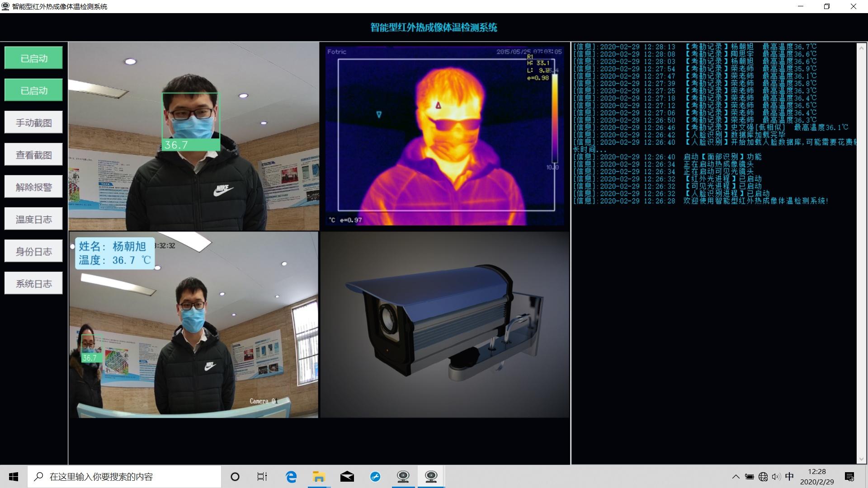Open the Windows Start menu

[x=14, y=477]
